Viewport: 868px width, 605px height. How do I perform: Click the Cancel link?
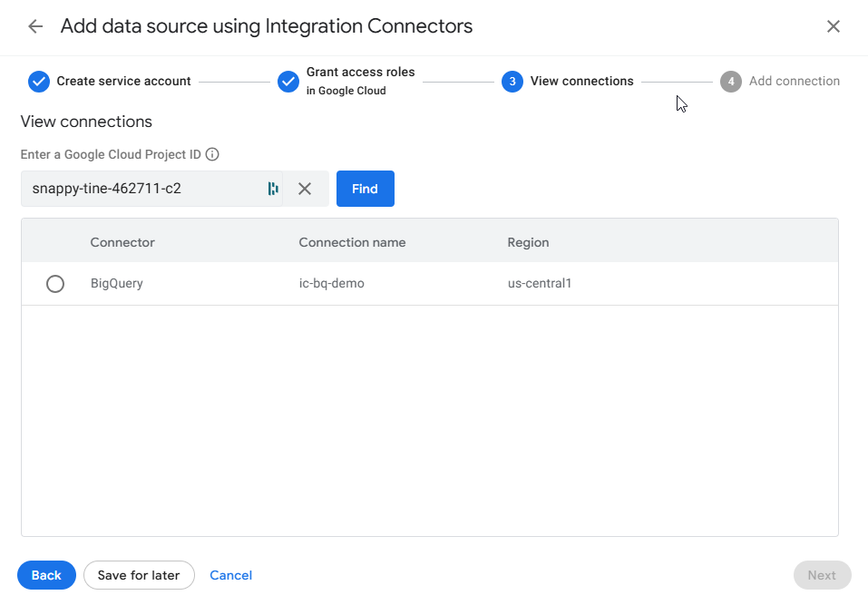(x=230, y=575)
